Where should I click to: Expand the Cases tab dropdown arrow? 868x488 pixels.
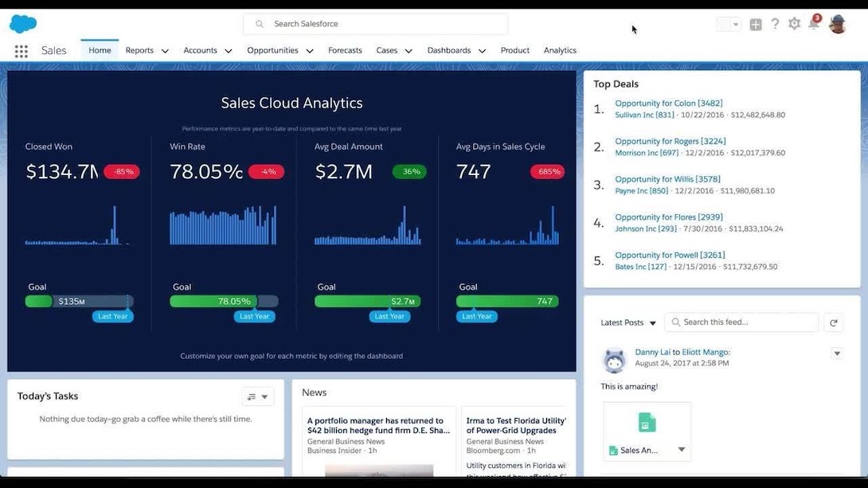click(409, 51)
